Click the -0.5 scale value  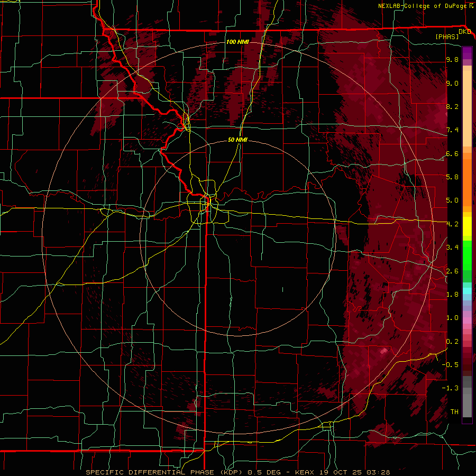[x=450, y=365]
